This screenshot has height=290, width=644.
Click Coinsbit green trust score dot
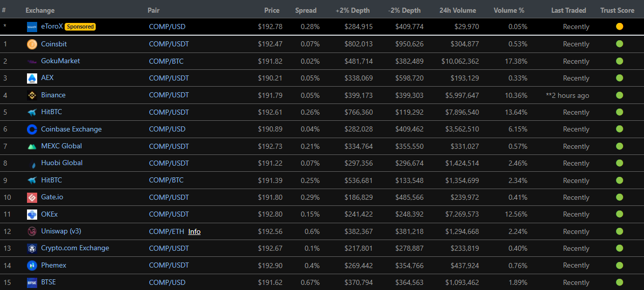pyautogui.click(x=620, y=44)
